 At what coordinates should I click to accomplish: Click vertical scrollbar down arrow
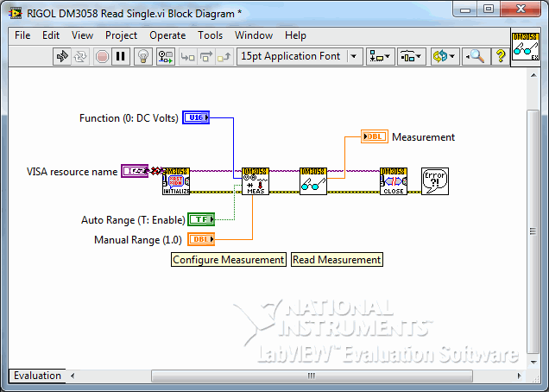(533, 362)
